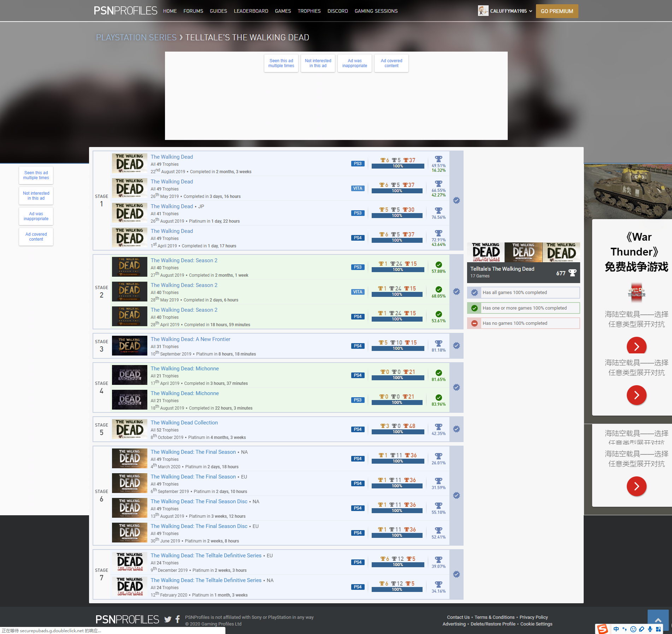The width and height of the screenshot is (672, 634).
Task: Open The Walking Dead: A New Frontier link
Action: (x=190, y=339)
